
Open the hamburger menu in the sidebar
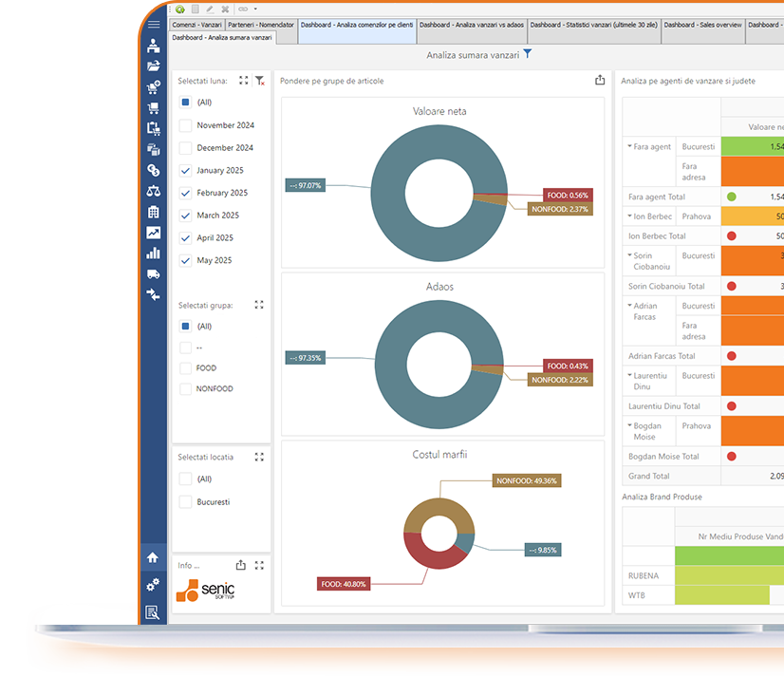click(154, 26)
